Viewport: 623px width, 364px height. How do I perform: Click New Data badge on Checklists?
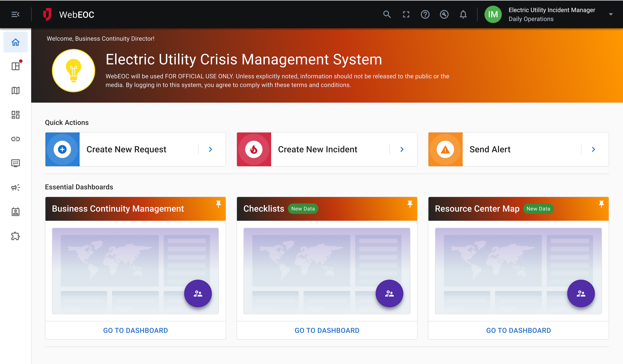click(x=303, y=209)
